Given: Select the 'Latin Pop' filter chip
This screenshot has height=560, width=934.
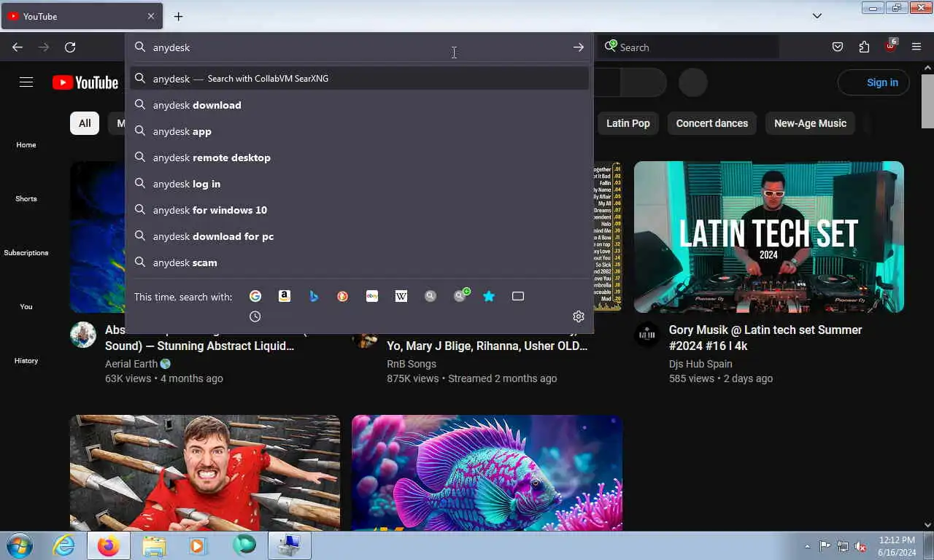Looking at the screenshot, I should click(x=628, y=123).
